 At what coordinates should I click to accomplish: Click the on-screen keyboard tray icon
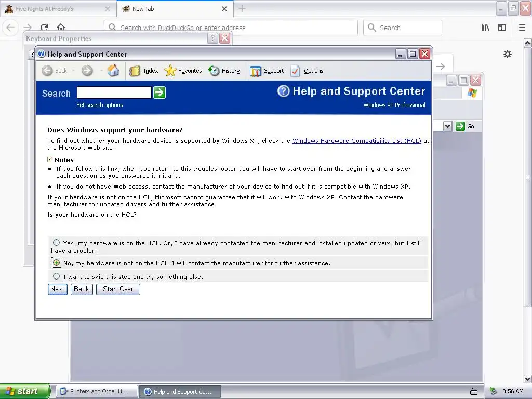474,392
